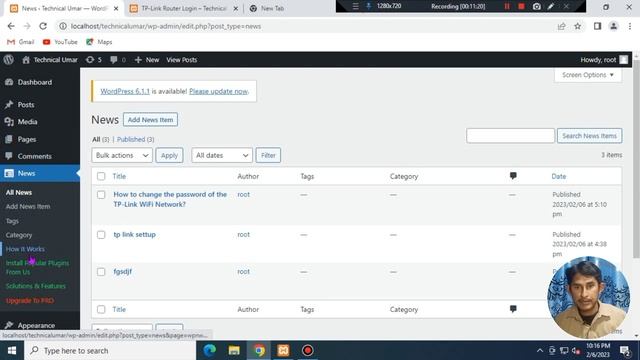
Task: Open File Explorer from the taskbar
Action: point(234,351)
